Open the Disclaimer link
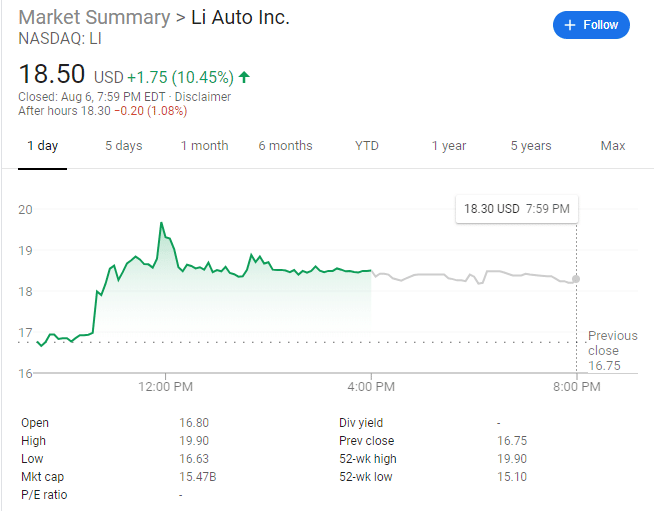Image resolution: width=654 pixels, height=511 pixels. click(203, 97)
